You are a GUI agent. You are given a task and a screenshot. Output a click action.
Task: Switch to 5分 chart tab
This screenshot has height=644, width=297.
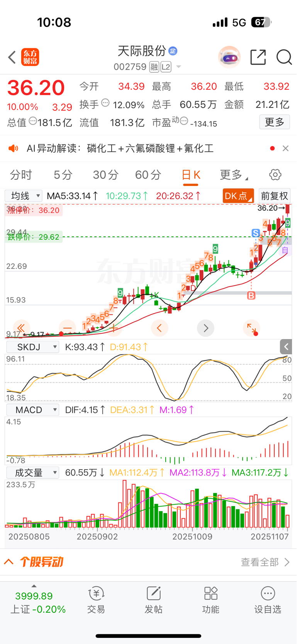coord(63,175)
